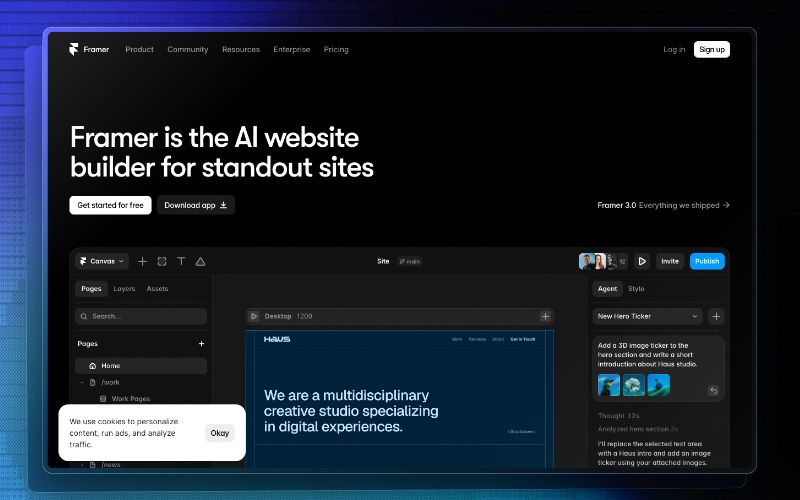Dismiss cookie notice with Okay button
This screenshot has height=500, width=800.
pyautogui.click(x=220, y=433)
